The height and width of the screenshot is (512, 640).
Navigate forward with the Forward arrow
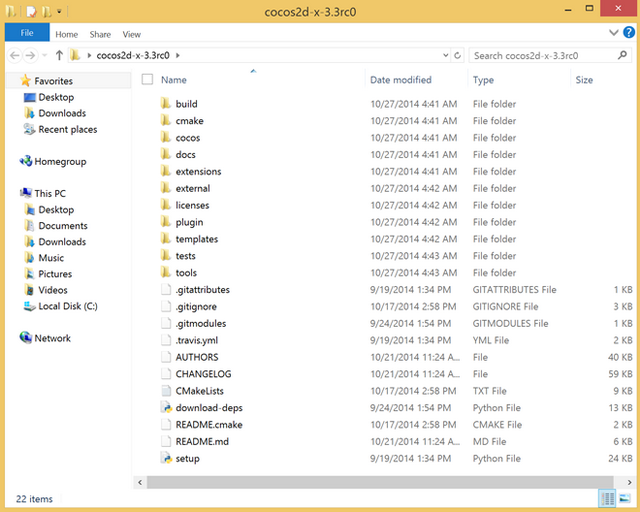pos(30,55)
